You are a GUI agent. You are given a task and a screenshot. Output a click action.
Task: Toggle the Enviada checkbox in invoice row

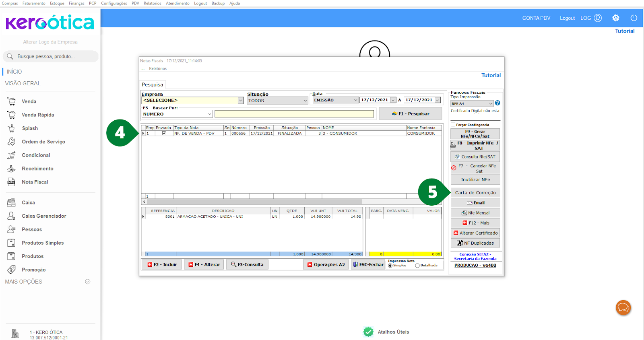pos(164,133)
